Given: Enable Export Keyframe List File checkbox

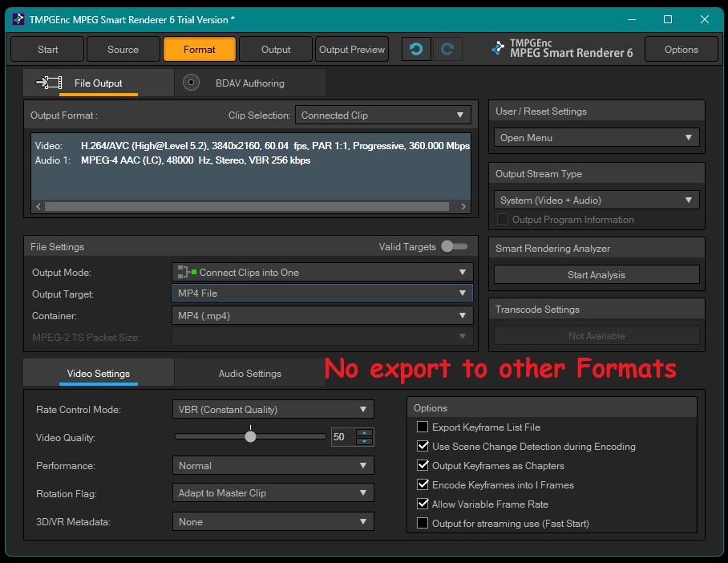Looking at the screenshot, I should (x=423, y=427).
